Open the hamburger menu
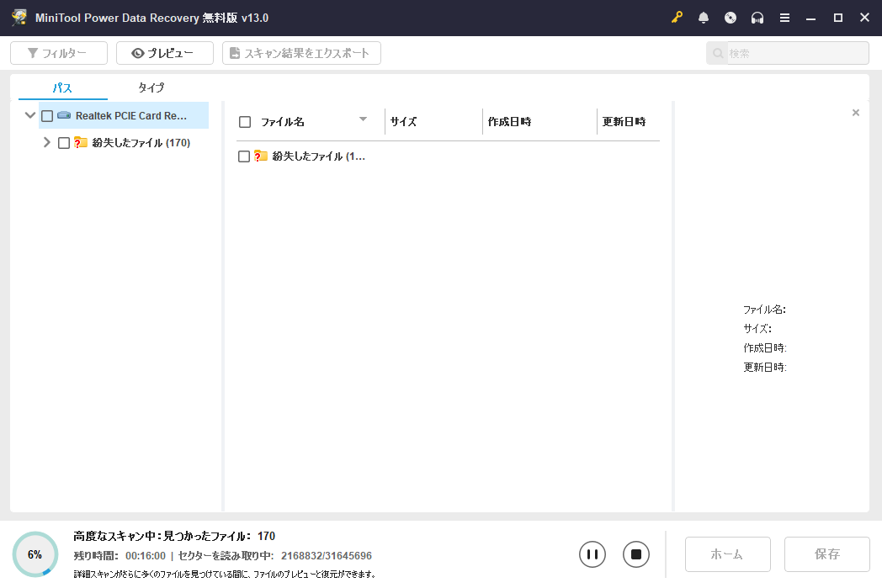Screen dimensions: 882x588 pos(784,18)
